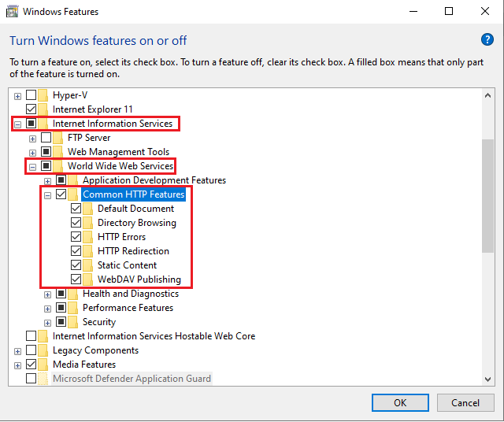
Task: Uncheck the HTTP Errors checkbox
Action: [x=76, y=237]
